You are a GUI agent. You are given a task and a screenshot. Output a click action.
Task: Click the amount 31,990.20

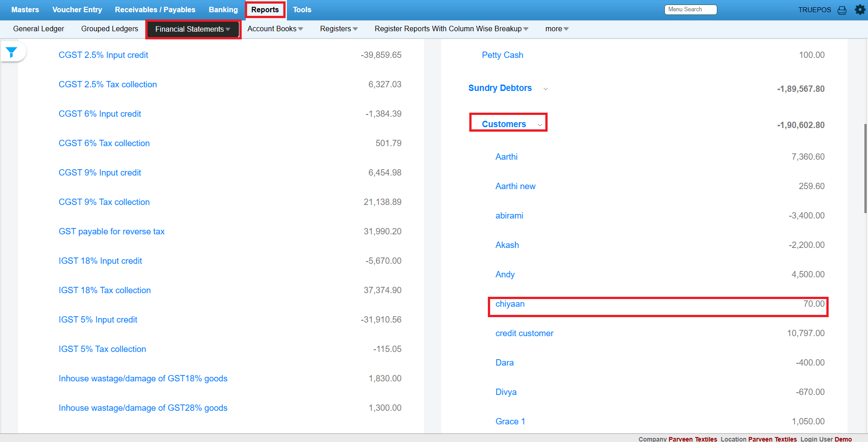(382, 232)
